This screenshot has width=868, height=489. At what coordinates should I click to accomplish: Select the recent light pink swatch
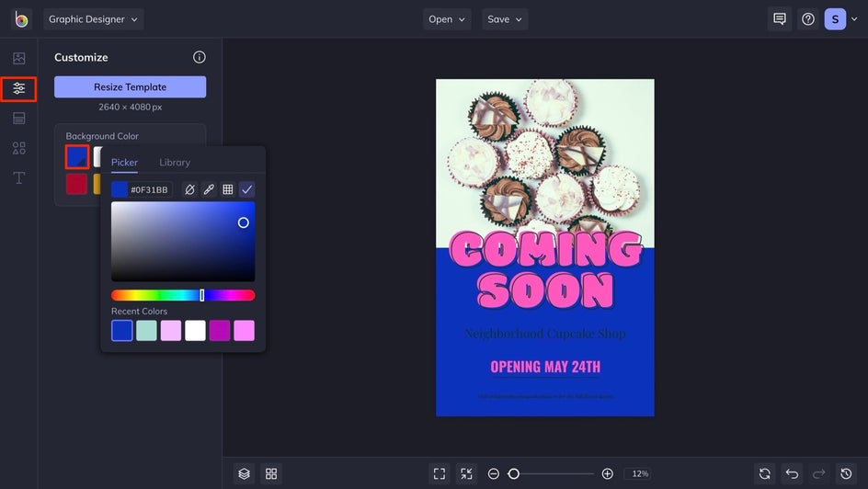tap(171, 330)
